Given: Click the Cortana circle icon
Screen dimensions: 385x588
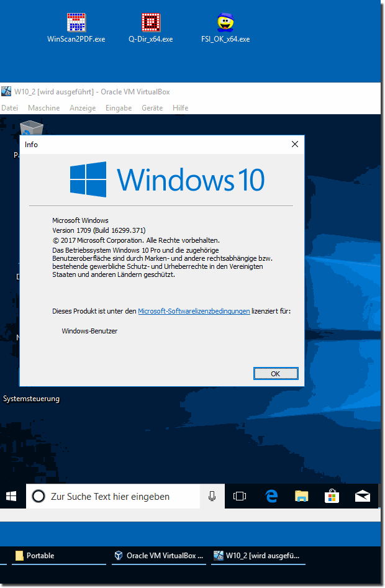Looking at the screenshot, I should pos(38,496).
